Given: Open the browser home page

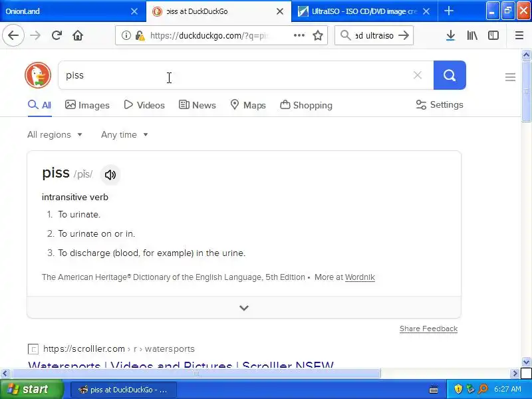Looking at the screenshot, I should (78, 35).
